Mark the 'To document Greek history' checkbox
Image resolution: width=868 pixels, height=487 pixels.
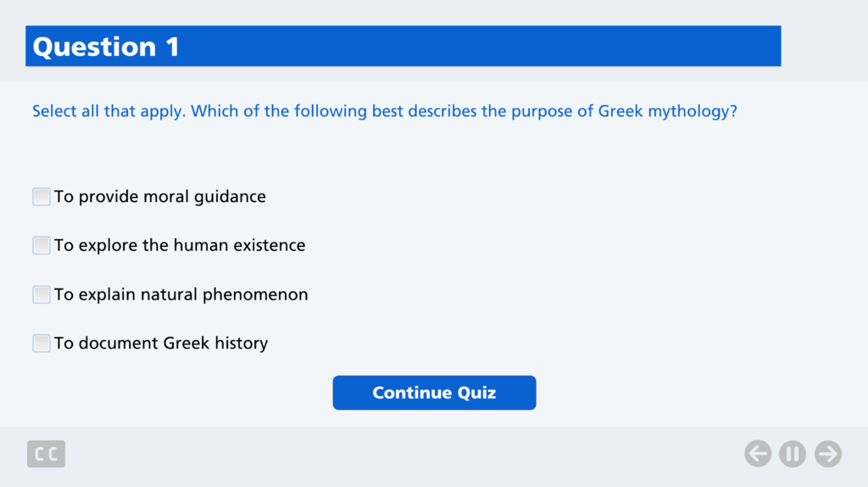point(42,344)
